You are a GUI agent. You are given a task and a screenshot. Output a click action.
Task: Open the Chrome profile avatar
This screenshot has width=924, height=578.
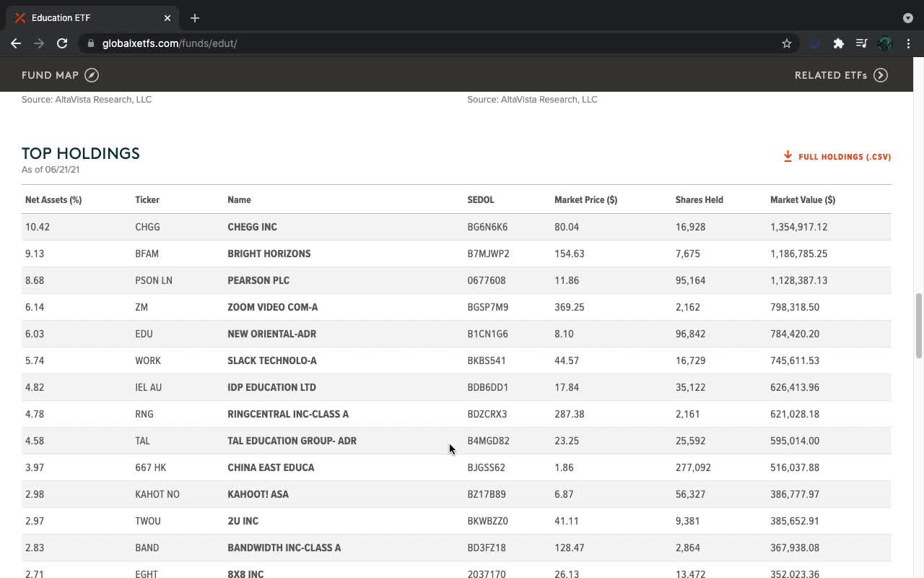pos(885,43)
